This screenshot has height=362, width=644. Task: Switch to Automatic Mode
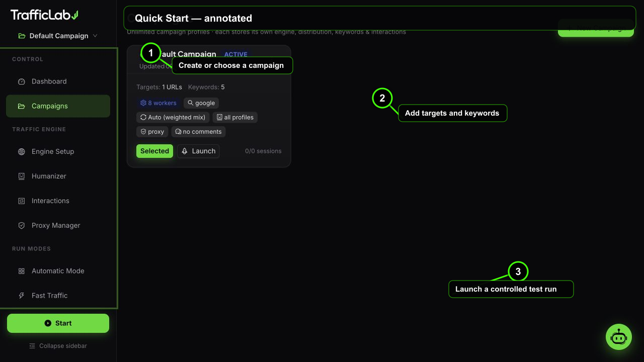point(58,271)
